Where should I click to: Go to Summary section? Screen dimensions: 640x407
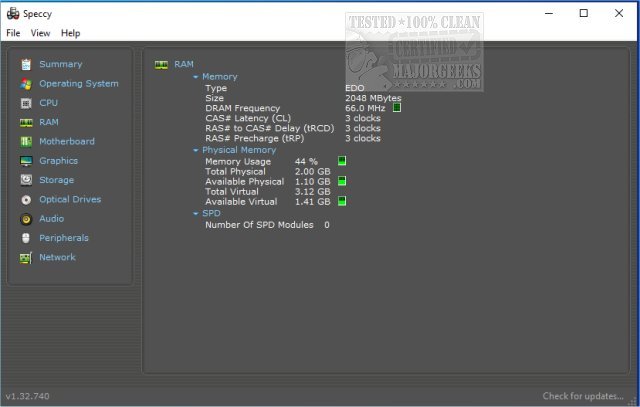click(61, 64)
